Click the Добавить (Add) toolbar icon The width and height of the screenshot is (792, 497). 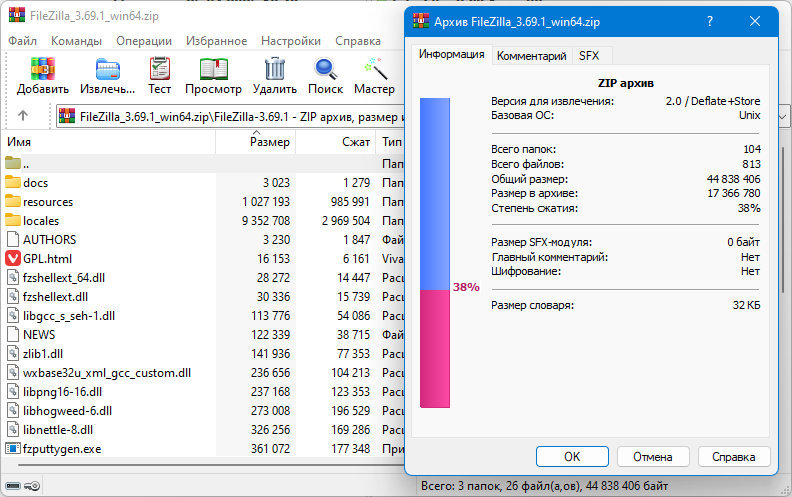[42, 69]
